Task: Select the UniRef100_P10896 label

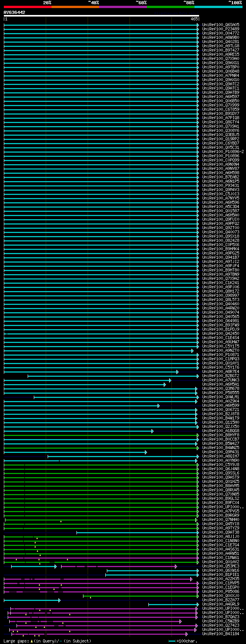Action: (x=221, y=156)
